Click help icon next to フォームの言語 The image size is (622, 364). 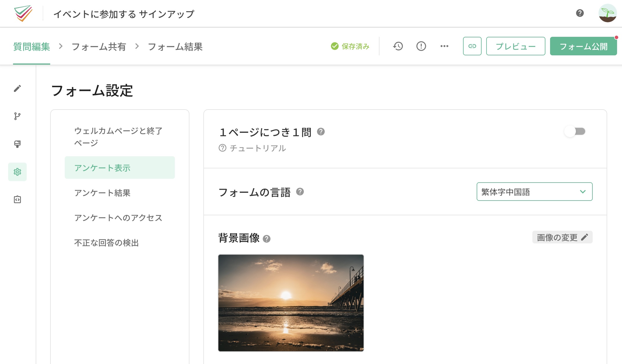[x=300, y=192]
